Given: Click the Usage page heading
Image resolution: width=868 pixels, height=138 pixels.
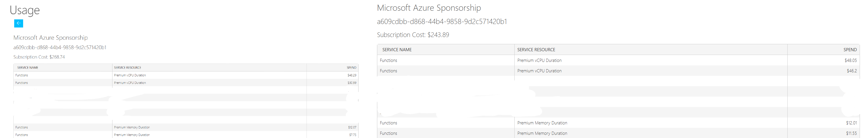Looking at the screenshot, I should pos(25,10).
